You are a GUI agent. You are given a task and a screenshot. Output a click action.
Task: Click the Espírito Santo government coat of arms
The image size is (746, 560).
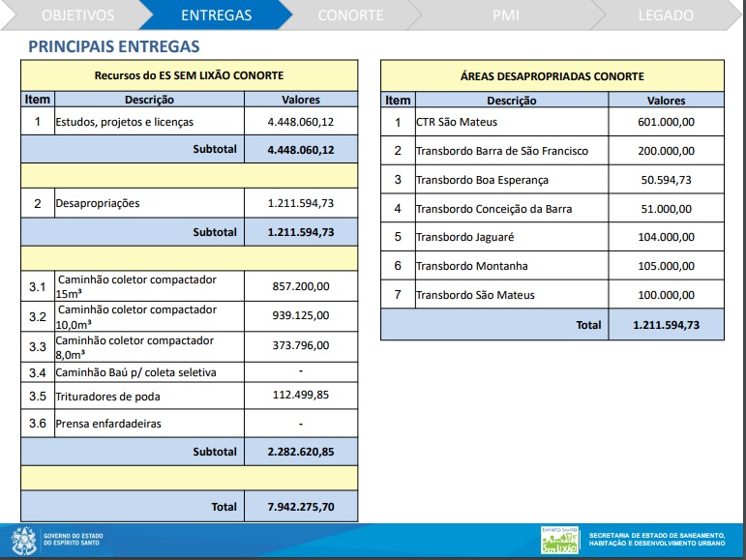point(22,540)
